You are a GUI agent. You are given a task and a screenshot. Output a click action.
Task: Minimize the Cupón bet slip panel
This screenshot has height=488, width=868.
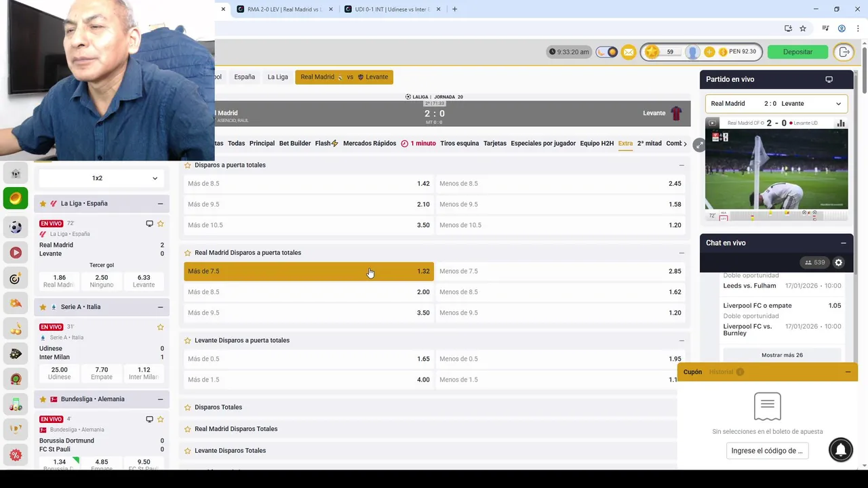848,372
